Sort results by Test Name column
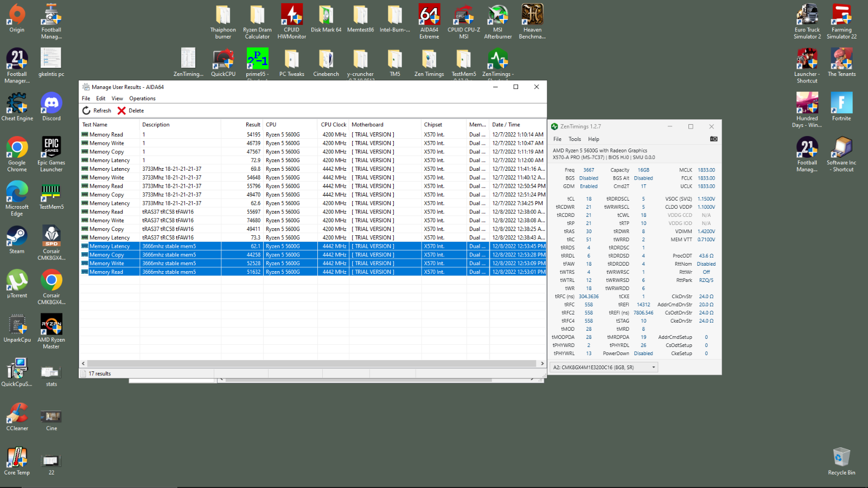Screen dimensions: 868x488 coord(110,125)
